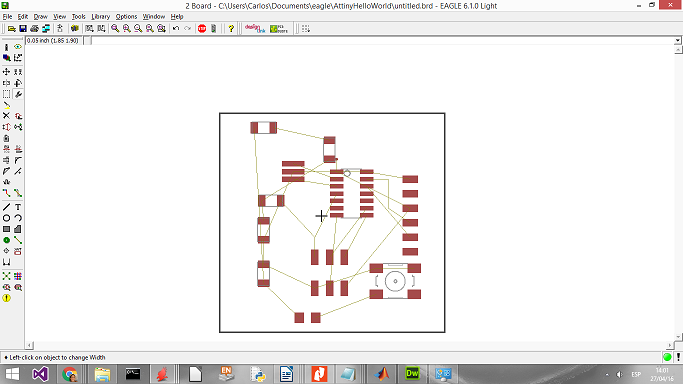Select the Rotate tool

pyautogui.click(x=18, y=83)
